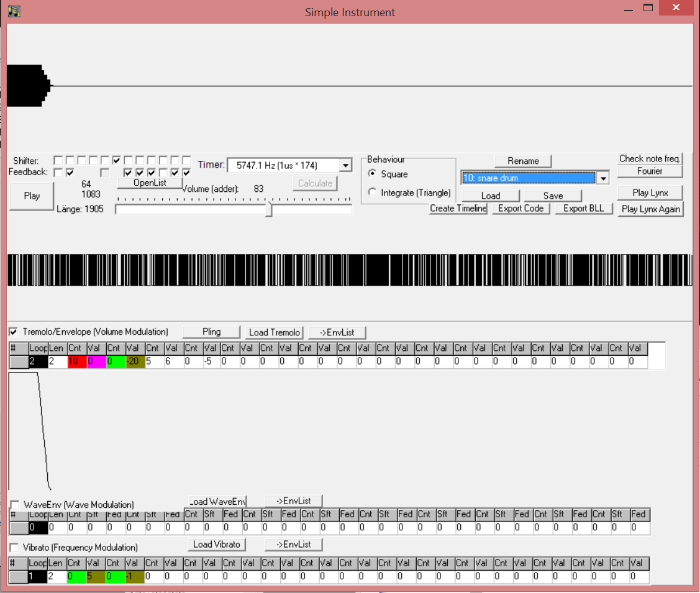
Task: Click the red tremolo Cnt cell with 10
Action: [77, 361]
